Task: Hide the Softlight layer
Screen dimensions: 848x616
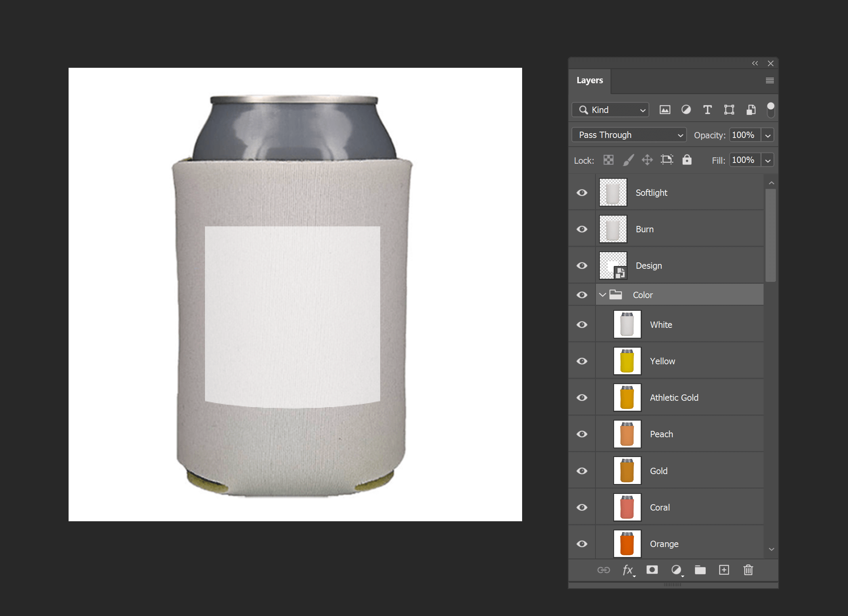Action: [x=582, y=193]
